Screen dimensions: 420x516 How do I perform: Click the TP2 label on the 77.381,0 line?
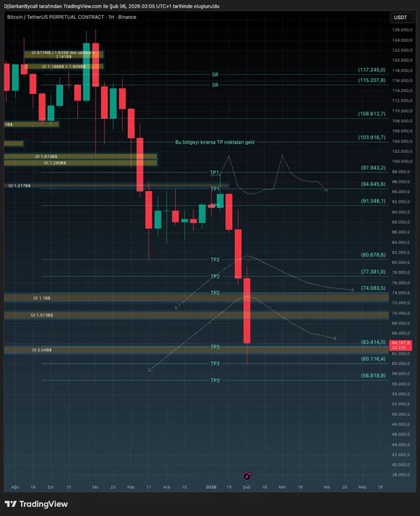tap(215, 276)
